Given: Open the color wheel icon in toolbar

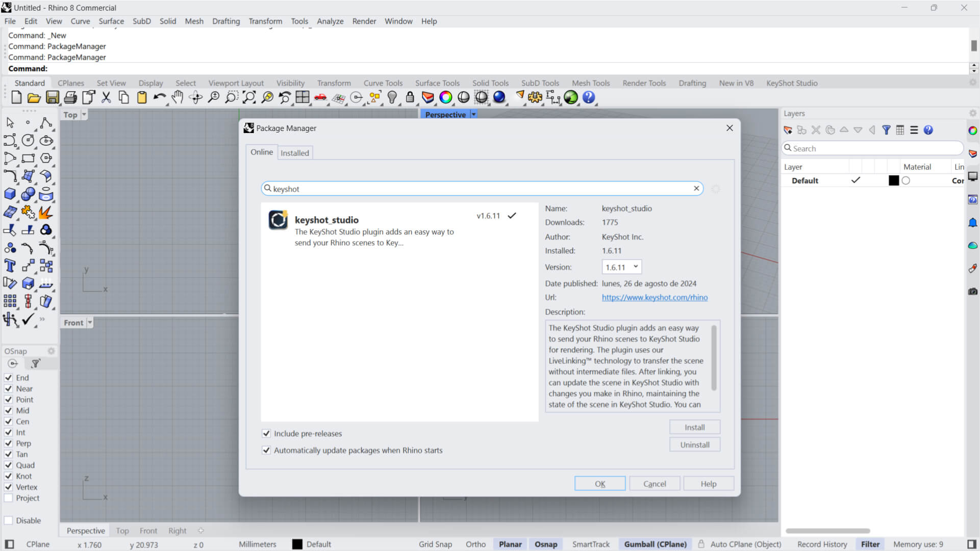Looking at the screenshot, I should pyautogui.click(x=446, y=97).
